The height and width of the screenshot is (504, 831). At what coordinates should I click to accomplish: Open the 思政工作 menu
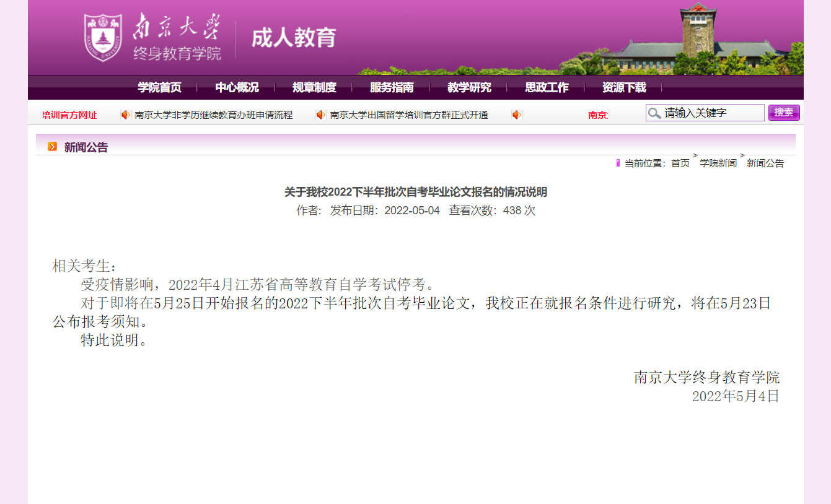tap(547, 87)
